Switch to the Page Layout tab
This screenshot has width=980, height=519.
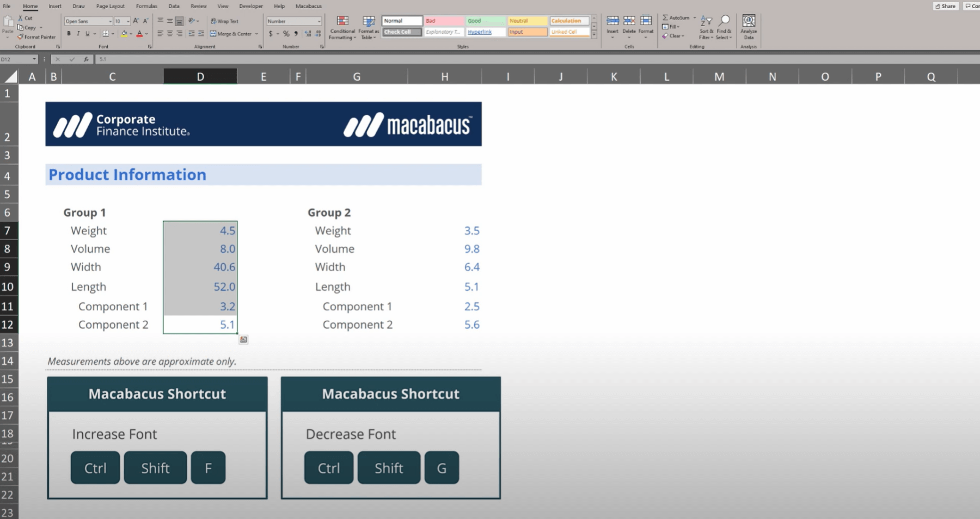111,6
